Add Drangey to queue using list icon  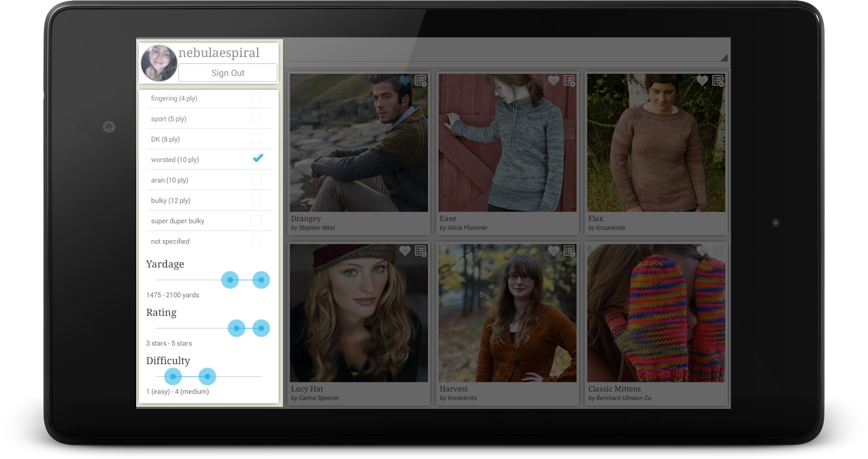point(421,81)
